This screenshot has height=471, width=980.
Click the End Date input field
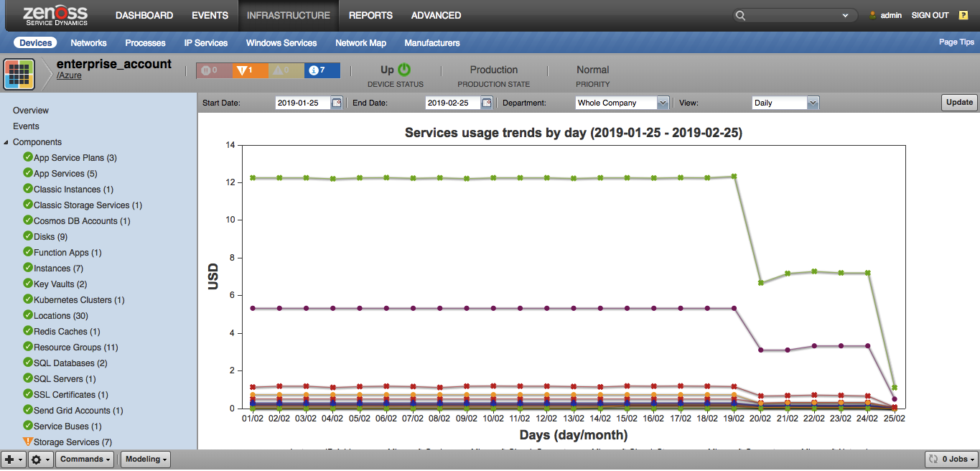pos(453,103)
